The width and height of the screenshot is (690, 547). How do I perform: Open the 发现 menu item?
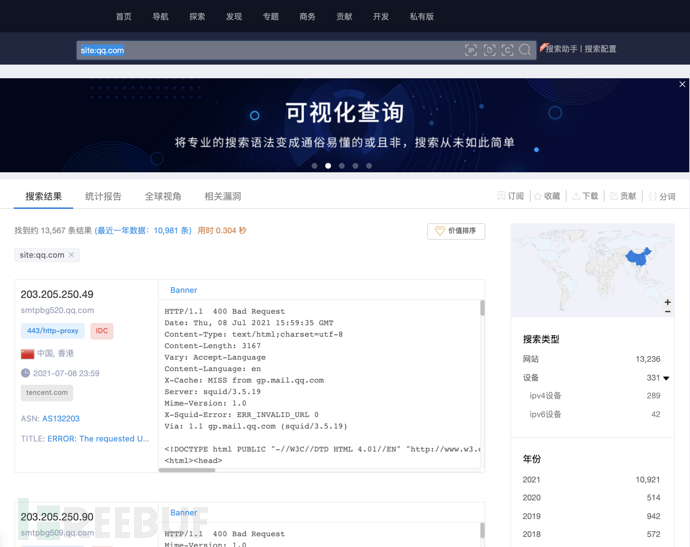234,16
